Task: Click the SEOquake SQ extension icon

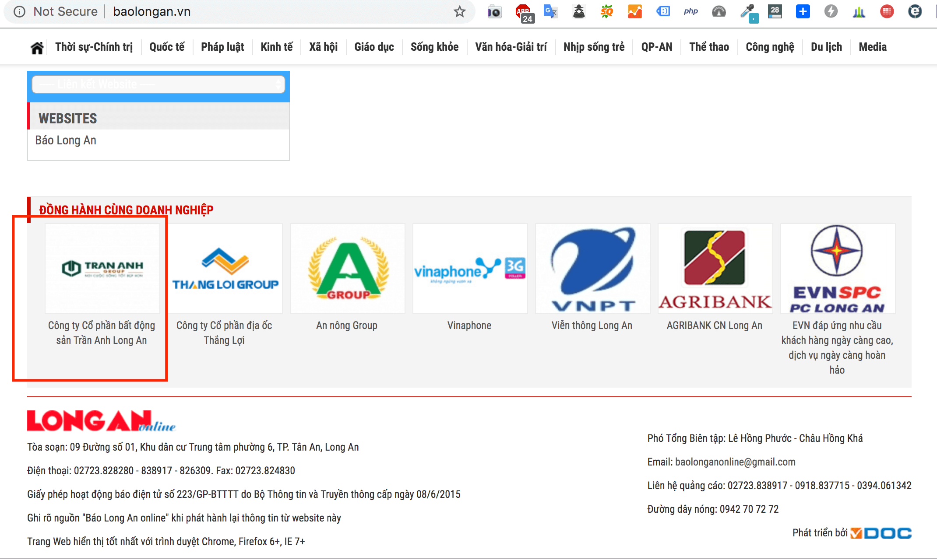Action: tap(607, 11)
